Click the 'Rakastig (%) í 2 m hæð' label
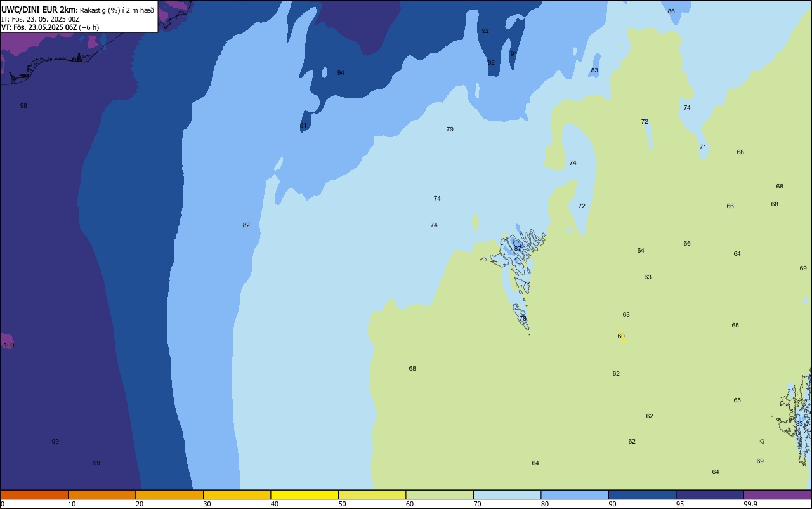The width and height of the screenshot is (812, 509). tap(117, 10)
